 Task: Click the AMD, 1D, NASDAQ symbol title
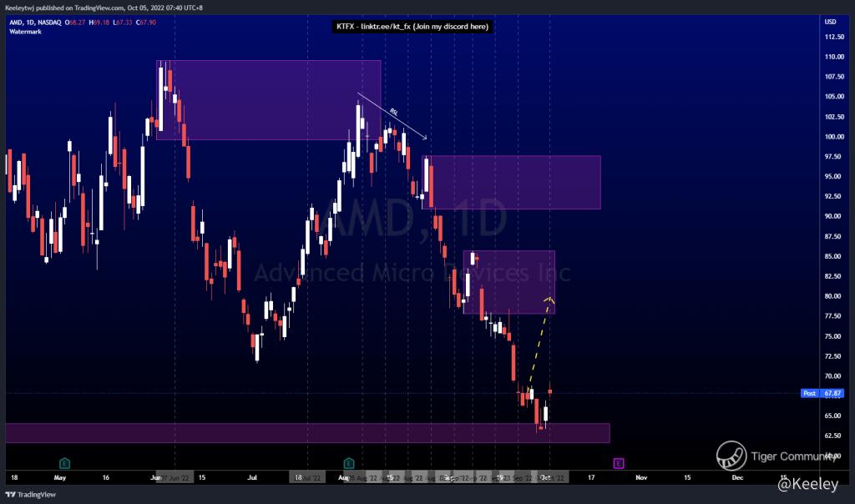[x=35, y=23]
